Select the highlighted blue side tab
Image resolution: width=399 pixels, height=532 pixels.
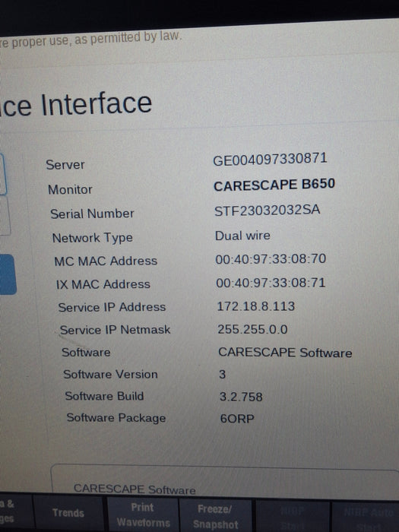[8, 274]
